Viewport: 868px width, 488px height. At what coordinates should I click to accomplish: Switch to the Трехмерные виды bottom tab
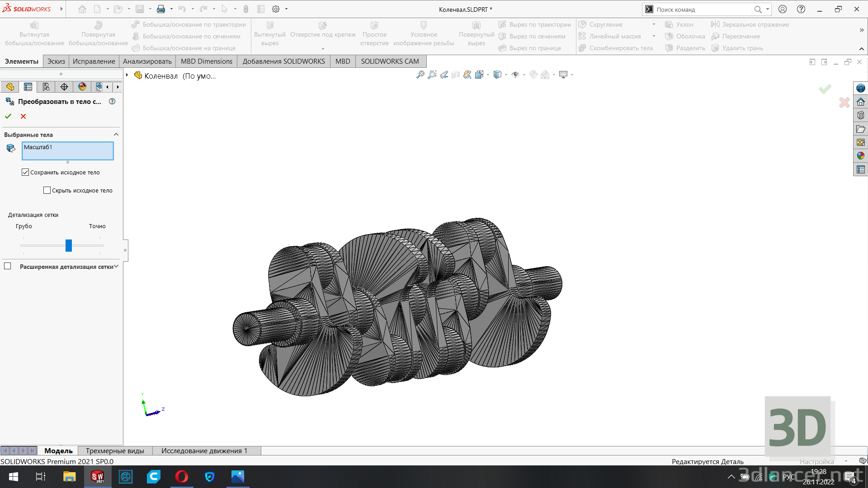pyautogui.click(x=115, y=450)
